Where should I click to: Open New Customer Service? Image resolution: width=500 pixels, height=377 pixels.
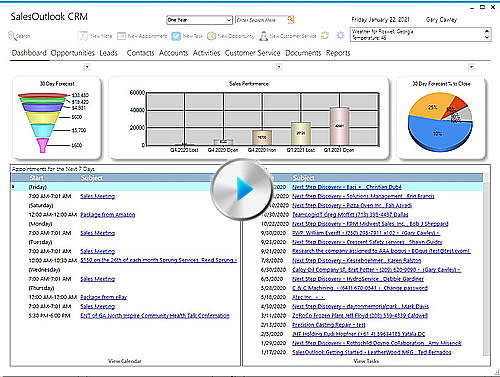pyautogui.click(x=288, y=36)
